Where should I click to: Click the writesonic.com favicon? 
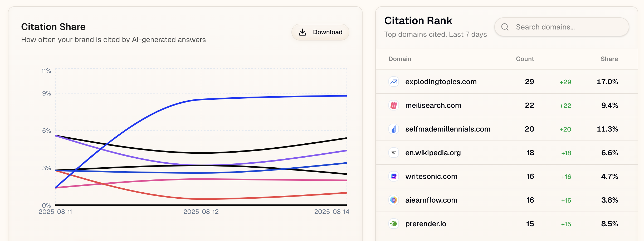click(x=394, y=176)
